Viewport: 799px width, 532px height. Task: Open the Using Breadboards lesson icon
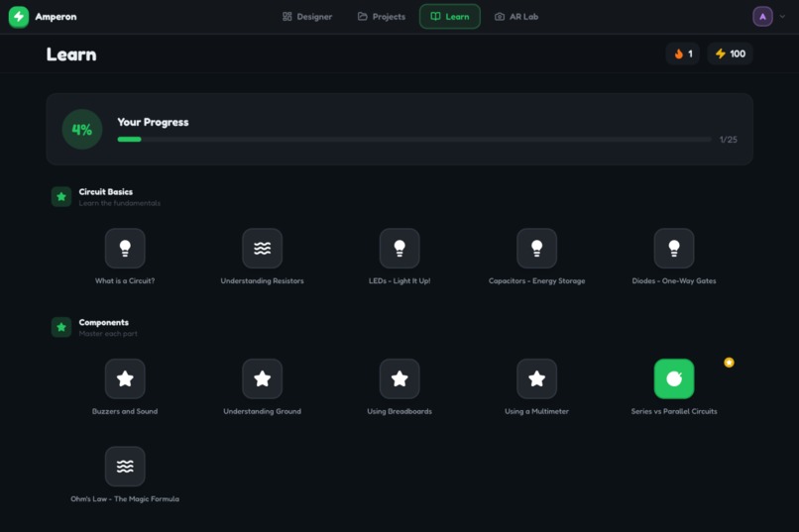(399, 378)
